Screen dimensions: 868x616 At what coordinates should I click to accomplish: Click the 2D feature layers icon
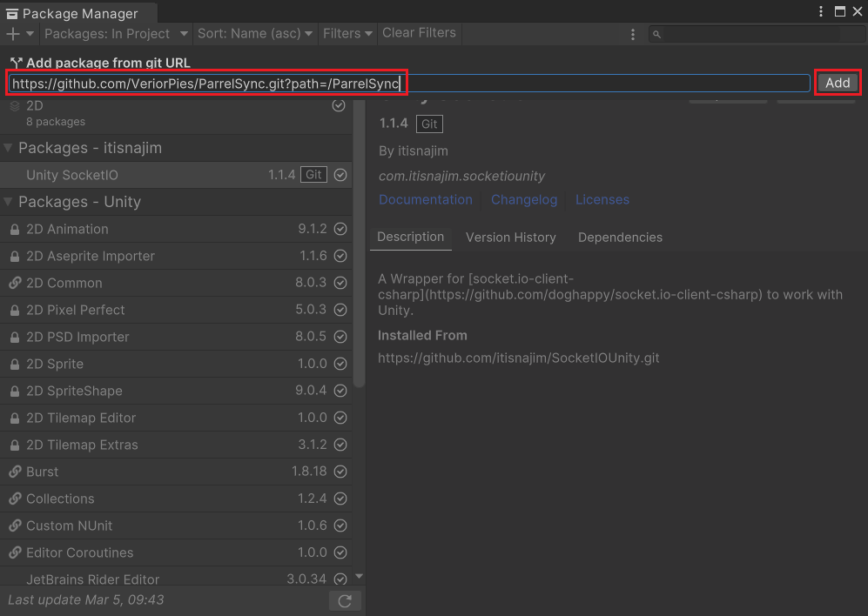[x=15, y=105]
